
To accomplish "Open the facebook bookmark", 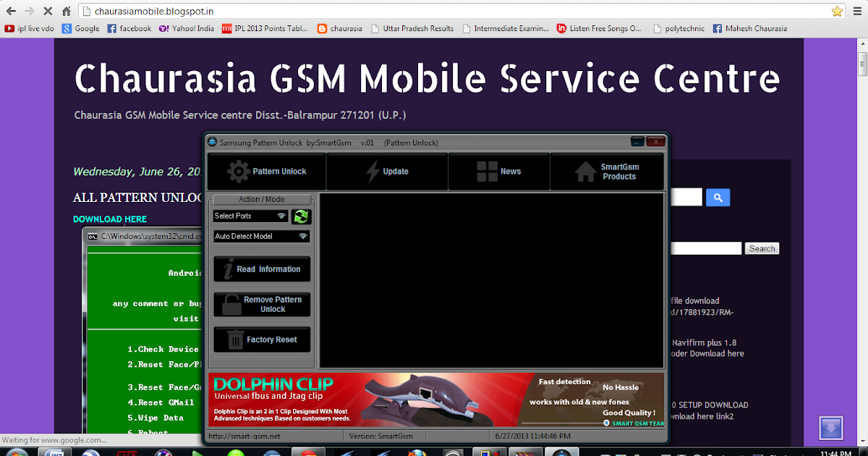I will point(129,29).
